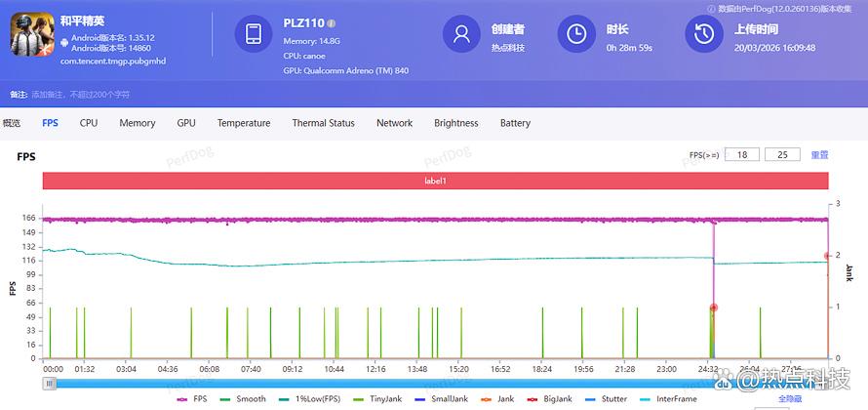868x410 pixels.
Task: Click the duration value 0h 28m 59s
Action: pyautogui.click(x=629, y=48)
